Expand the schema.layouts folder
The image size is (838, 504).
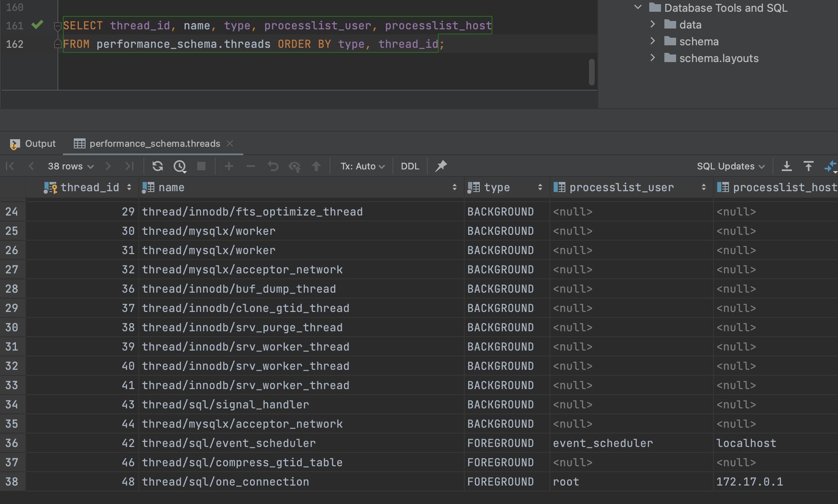click(653, 58)
